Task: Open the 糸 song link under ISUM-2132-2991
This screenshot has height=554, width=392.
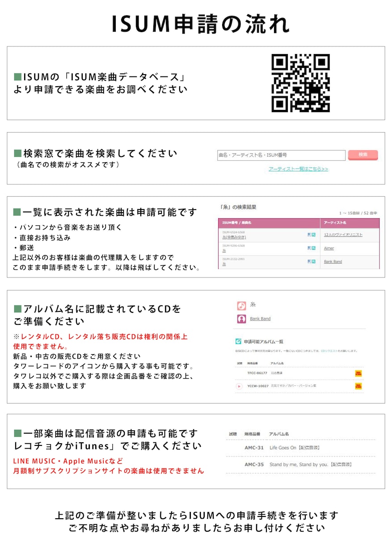Action: point(224,264)
